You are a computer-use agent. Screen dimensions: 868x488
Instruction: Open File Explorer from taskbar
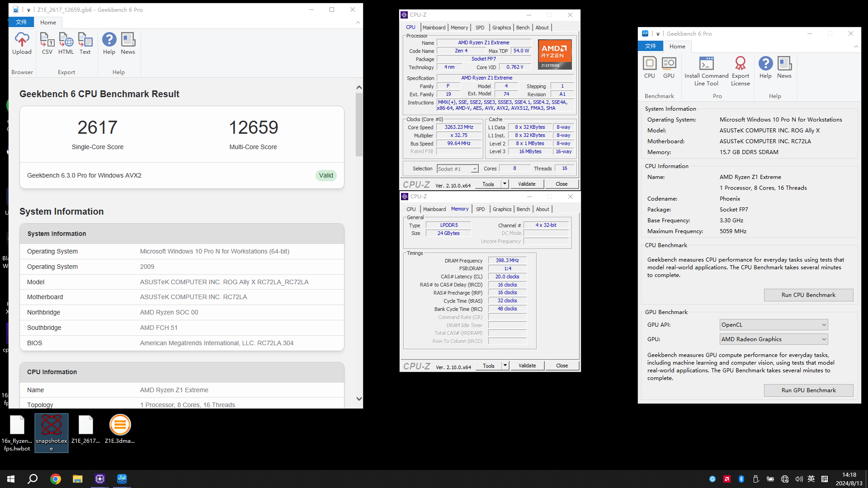coord(78,479)
